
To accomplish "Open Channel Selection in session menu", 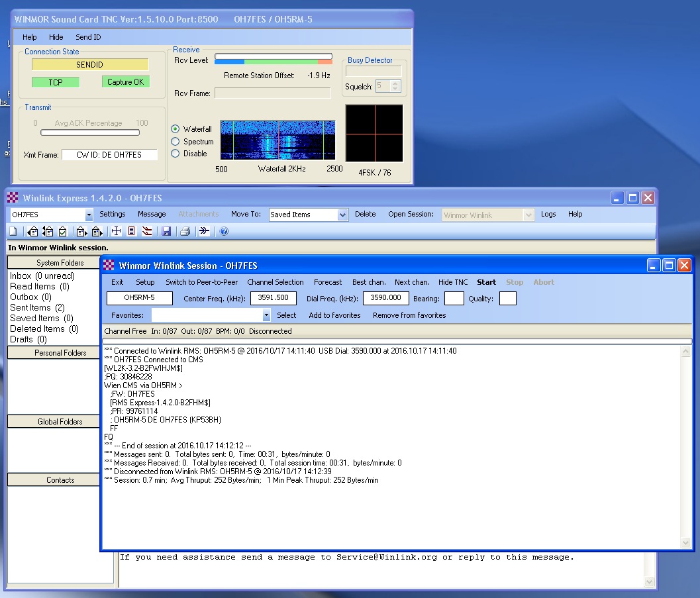I will 275,282.
